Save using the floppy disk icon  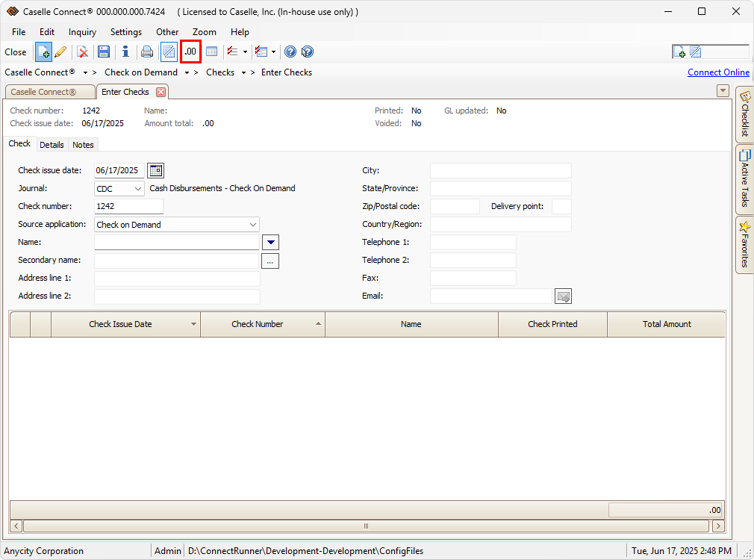tap(104, 52)
